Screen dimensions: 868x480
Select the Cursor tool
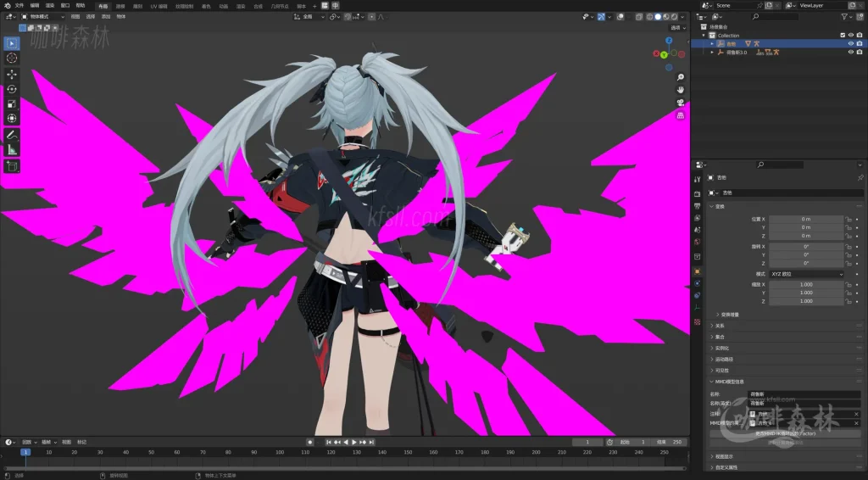coord(12,59)
